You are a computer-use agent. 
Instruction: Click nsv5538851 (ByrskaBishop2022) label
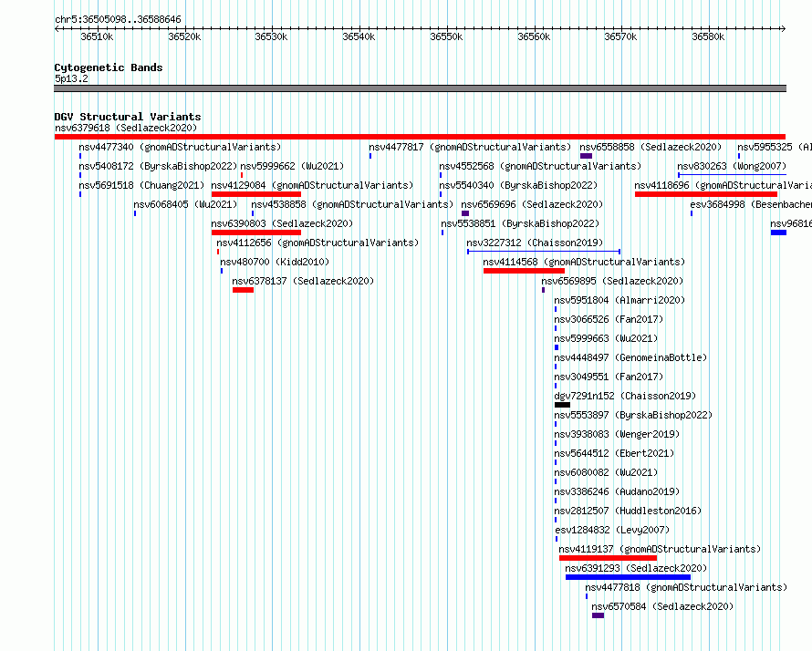coord(520,223)
